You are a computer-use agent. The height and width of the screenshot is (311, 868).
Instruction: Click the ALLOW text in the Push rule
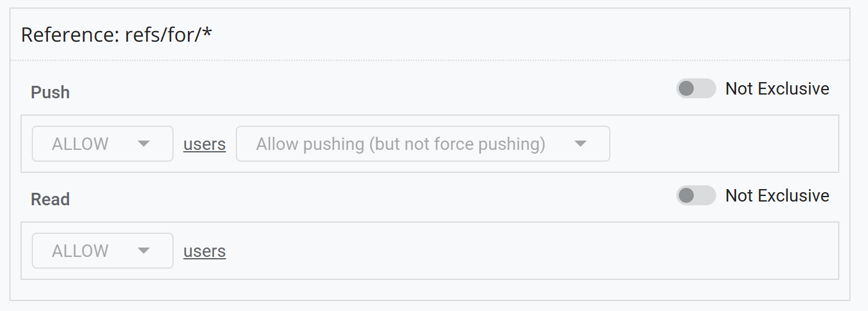coord(80,144)
